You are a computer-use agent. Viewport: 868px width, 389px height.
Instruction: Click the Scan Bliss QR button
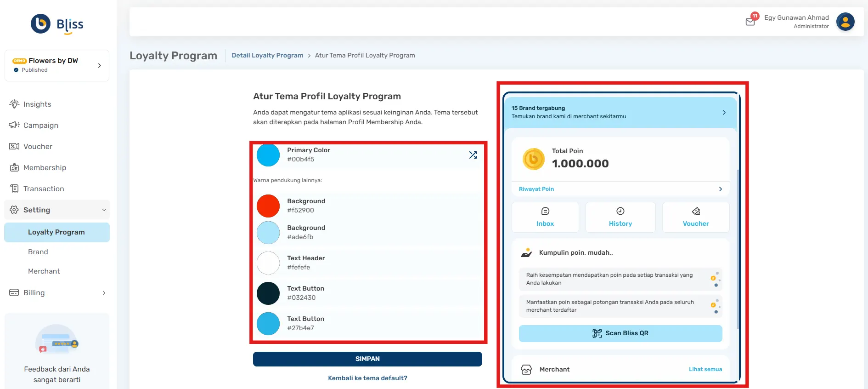pyautogui.click(x=620, y=333)
